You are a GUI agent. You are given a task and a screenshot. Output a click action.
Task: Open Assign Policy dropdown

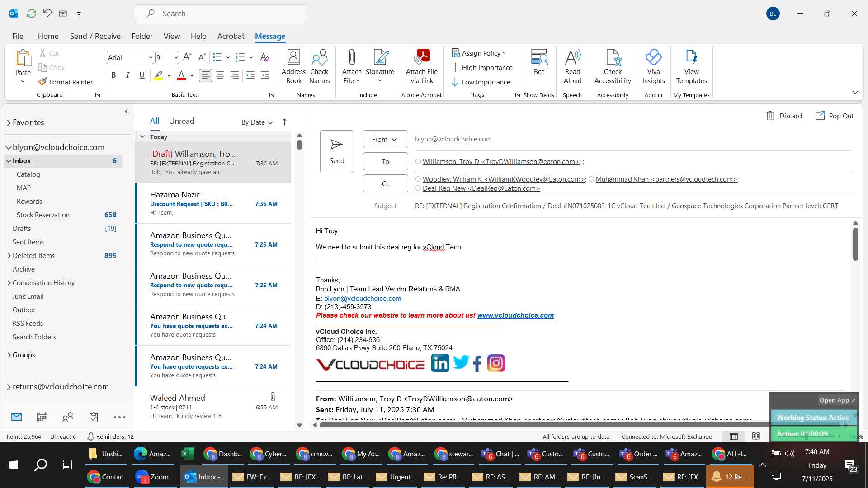tap(479, 53)
